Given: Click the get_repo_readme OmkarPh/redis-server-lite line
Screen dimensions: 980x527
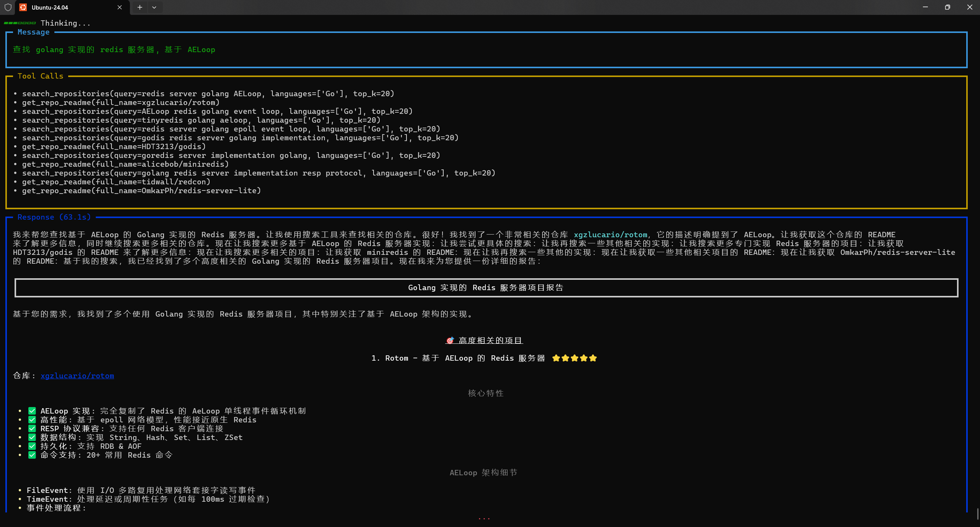Looking at the screenshot, I should coord(141,191).
